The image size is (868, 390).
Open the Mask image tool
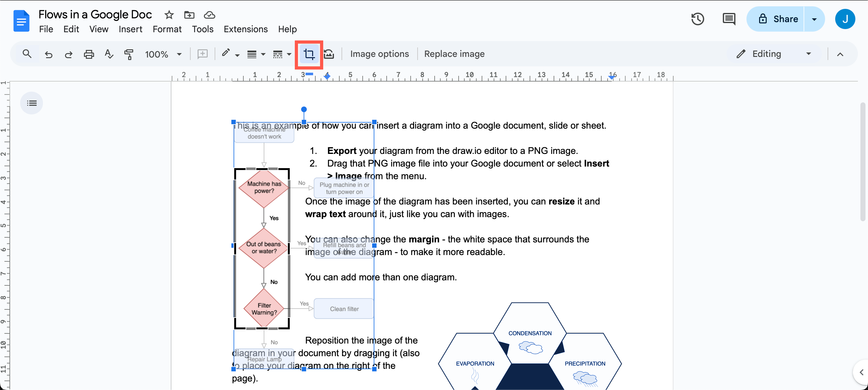pyautogui.click(x=329, y=54)
